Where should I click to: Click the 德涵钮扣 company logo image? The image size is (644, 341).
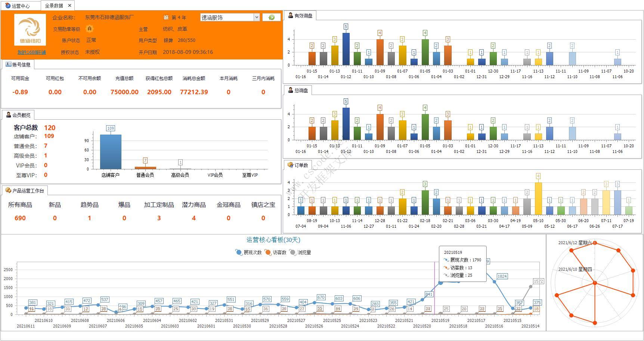tap(30, 30)
